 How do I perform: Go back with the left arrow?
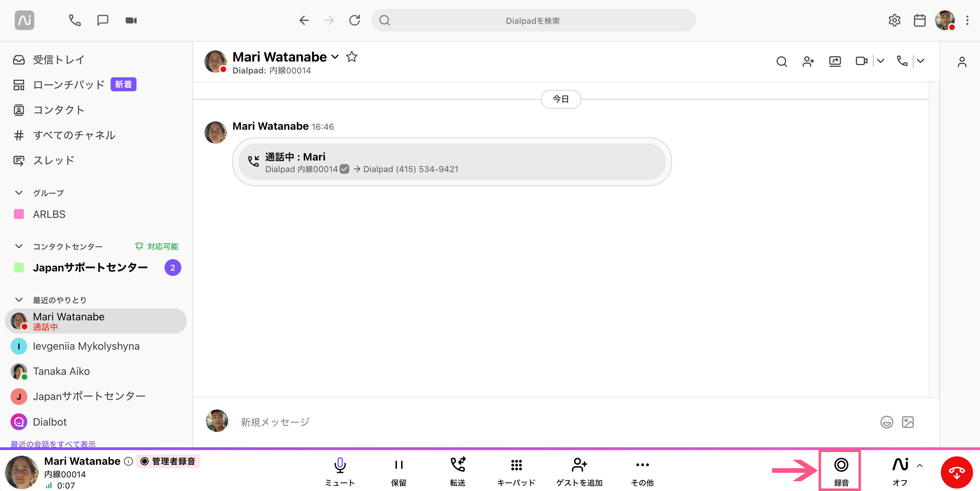coord(303,20)
